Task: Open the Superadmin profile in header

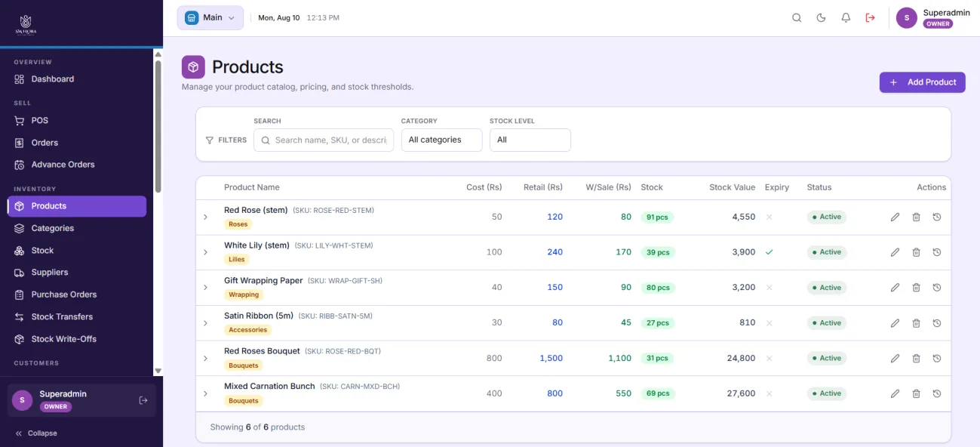Action: (932, 18)
